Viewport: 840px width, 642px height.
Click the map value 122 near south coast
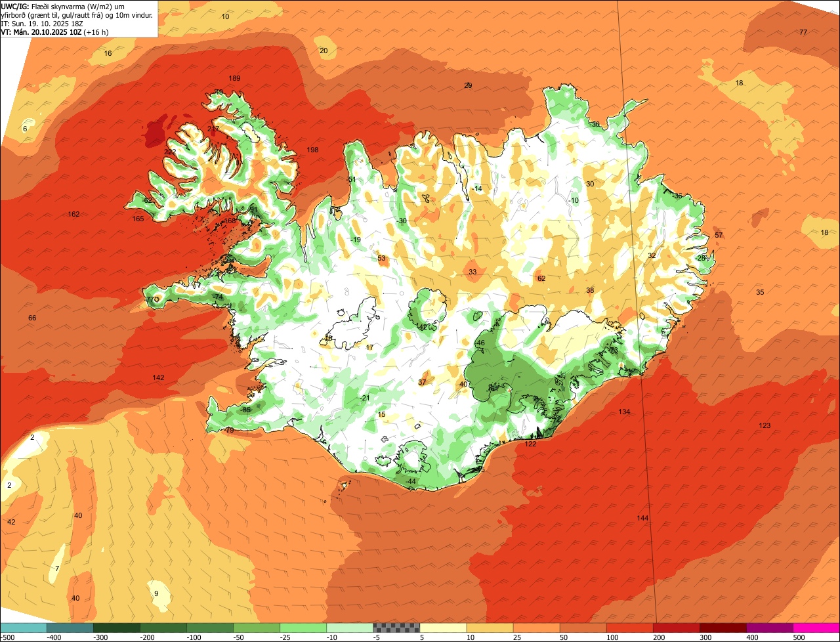(530, 444)
